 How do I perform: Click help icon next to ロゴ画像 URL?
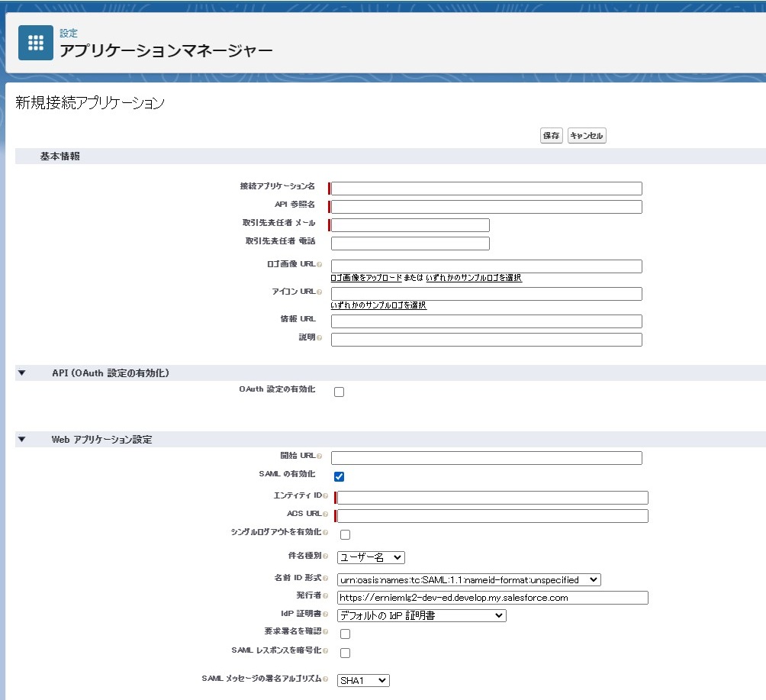(x=320, y=264)
